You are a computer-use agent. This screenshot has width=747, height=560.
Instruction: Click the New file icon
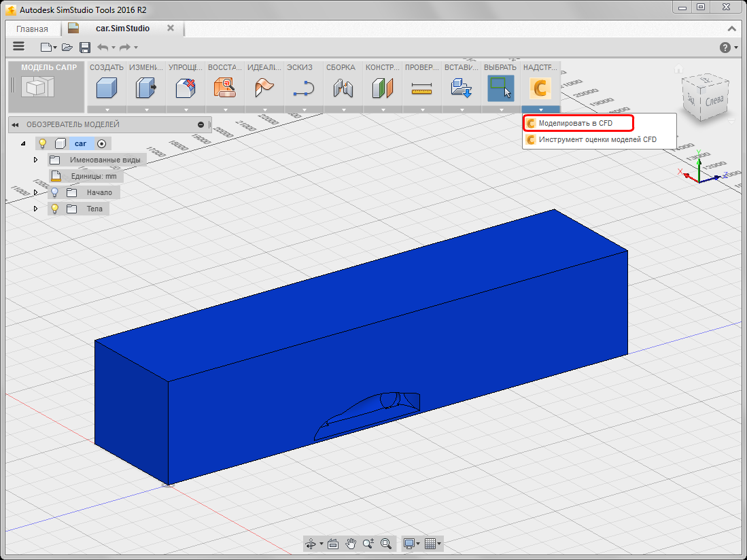[x=46, y=47]
